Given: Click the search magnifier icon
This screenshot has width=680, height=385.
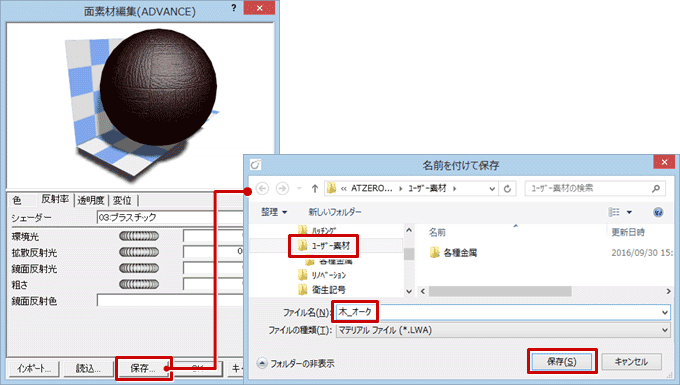Looking at the screenshot, I should pyautogui.click(x=656, y=188).
